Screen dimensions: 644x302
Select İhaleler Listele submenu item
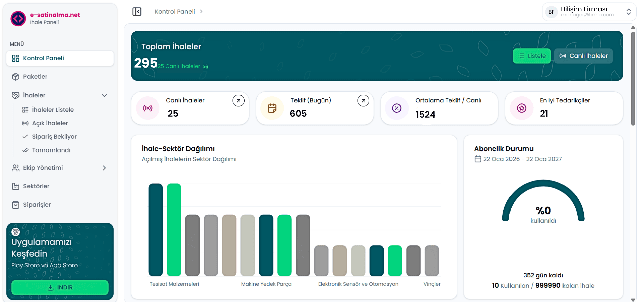coord(53,110)
